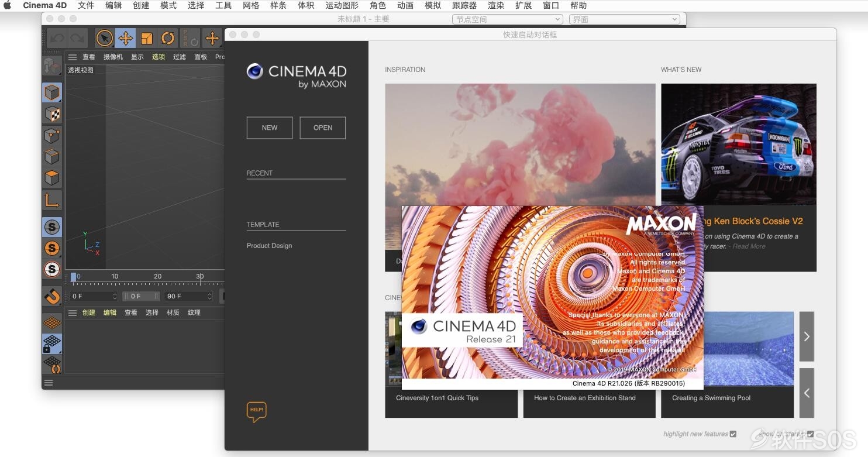Select the Rotate tool

pos(168,39)
